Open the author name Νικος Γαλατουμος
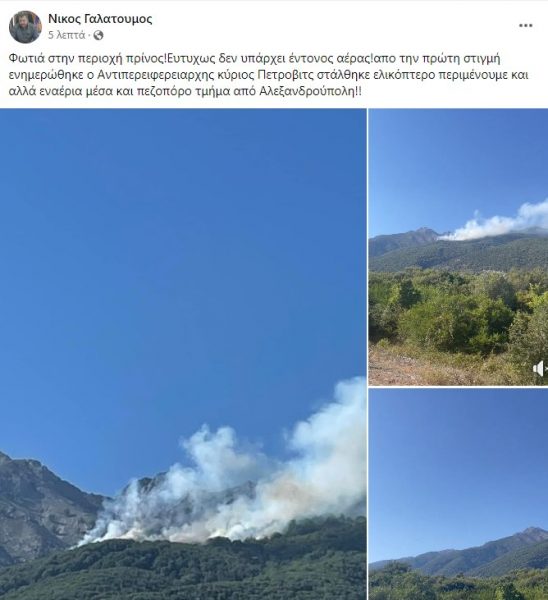This screenshot has width=548, height=600. 100,18
